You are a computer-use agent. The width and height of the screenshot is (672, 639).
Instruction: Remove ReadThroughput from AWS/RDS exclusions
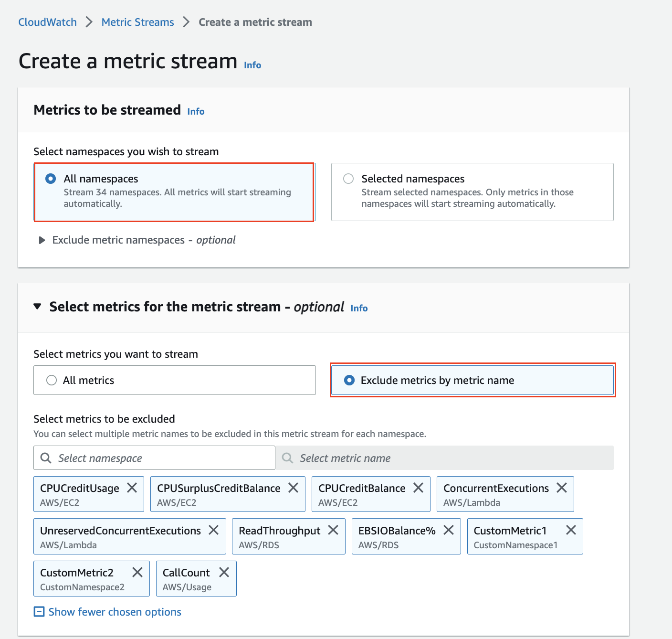[333, 530]
